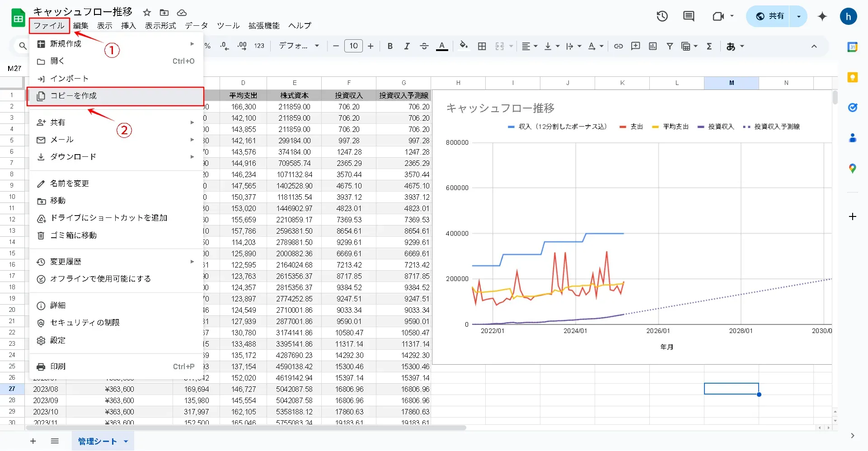Expand the share options dropdown arrow
The image size is (868, 451).
click(x=799, y=16)
